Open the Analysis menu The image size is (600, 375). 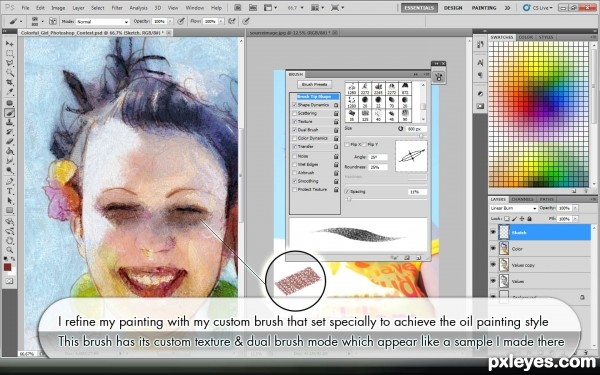pos(139,8)
